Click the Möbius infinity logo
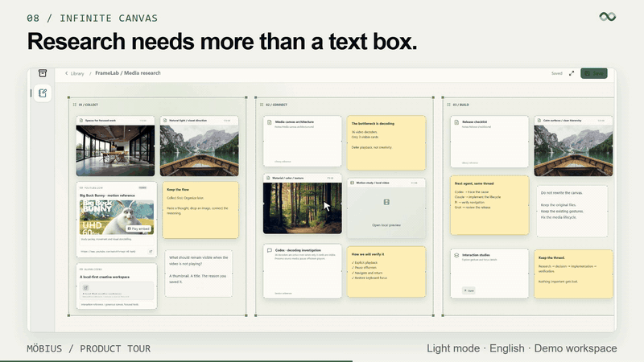644x362 pixels. pos(608,16)
